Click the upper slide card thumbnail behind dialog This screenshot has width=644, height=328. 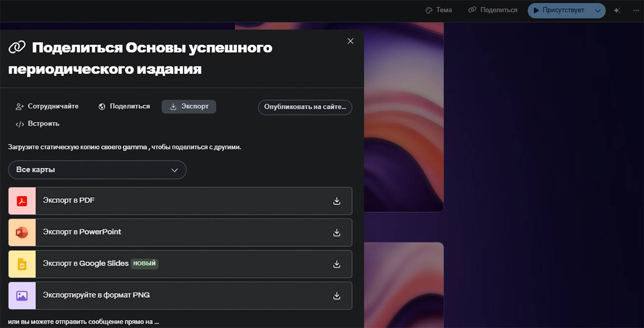tap(404, 117)
